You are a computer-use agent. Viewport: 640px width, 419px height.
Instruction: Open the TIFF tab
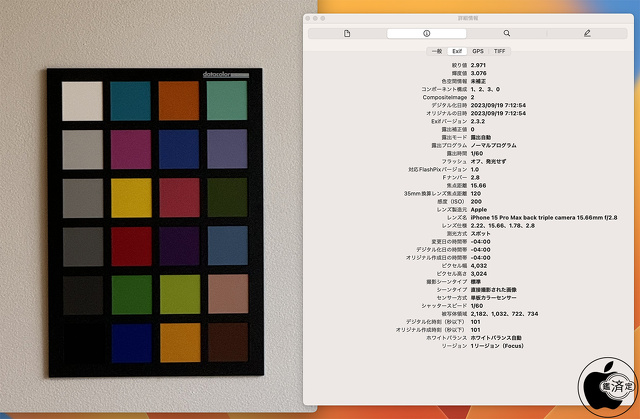[x=500, y=50]
